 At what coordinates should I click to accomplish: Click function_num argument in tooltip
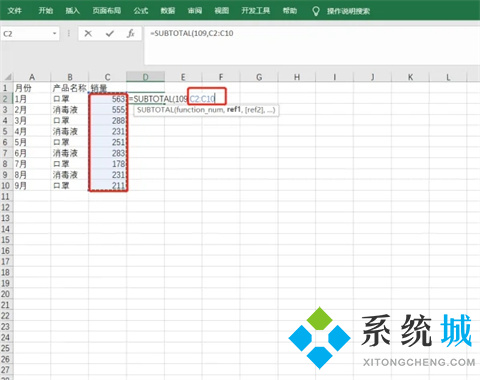click(x=199, y=110)
